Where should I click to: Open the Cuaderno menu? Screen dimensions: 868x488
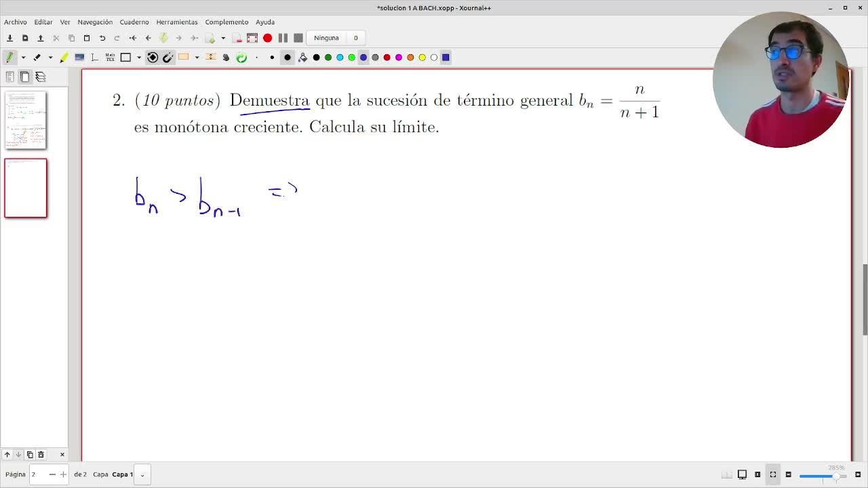pyautogui.click(x=134, y=22)
